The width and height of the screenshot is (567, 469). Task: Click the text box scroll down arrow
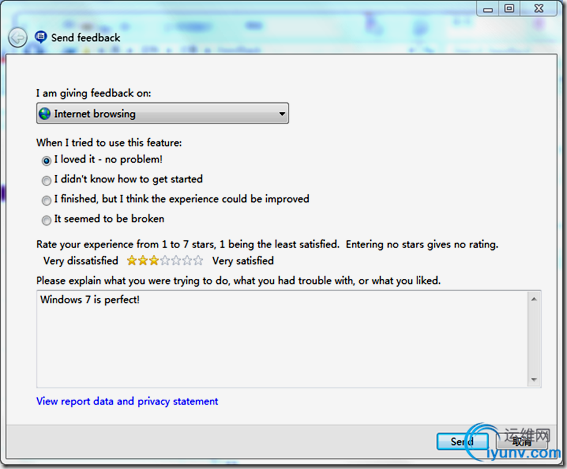534,379
